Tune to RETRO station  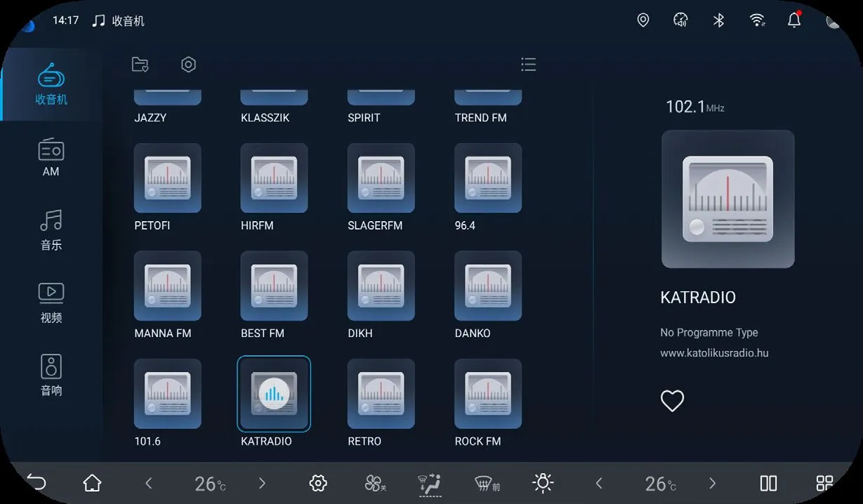click(x=381, y=394)
